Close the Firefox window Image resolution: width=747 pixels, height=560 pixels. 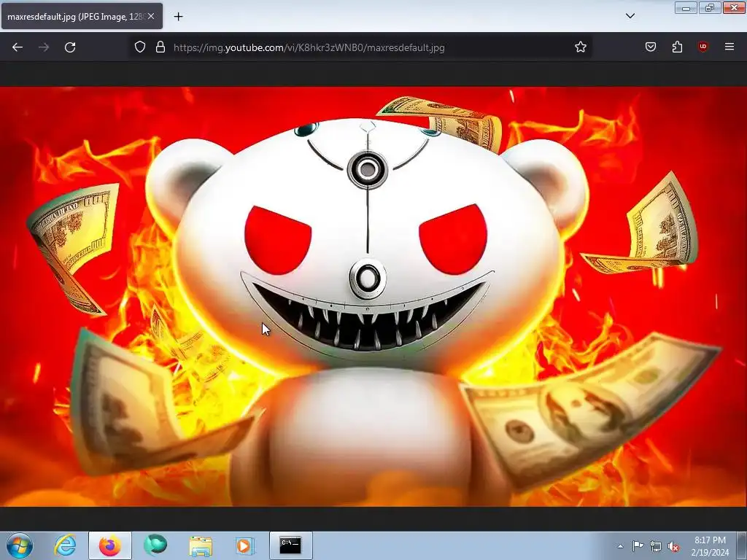[x=734, y=7]
